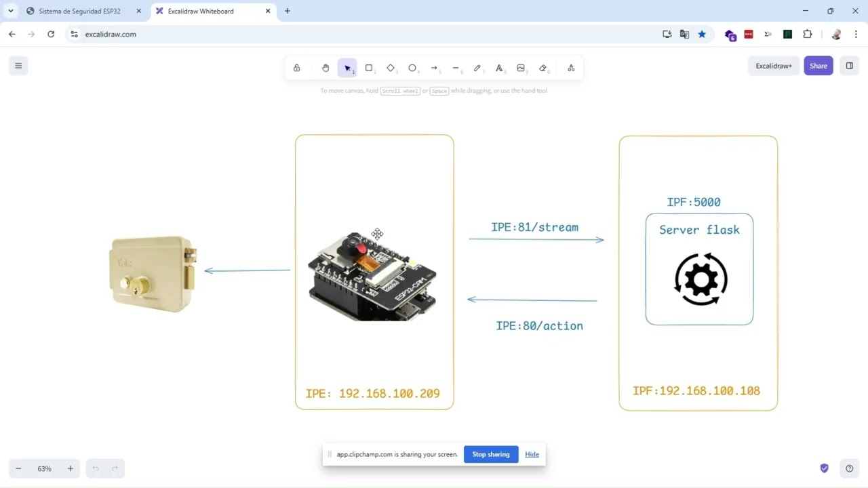Select the Server flask label
The width and height of the screenshot is (868, 488).
pyautogui.click(x=699, y=230)
